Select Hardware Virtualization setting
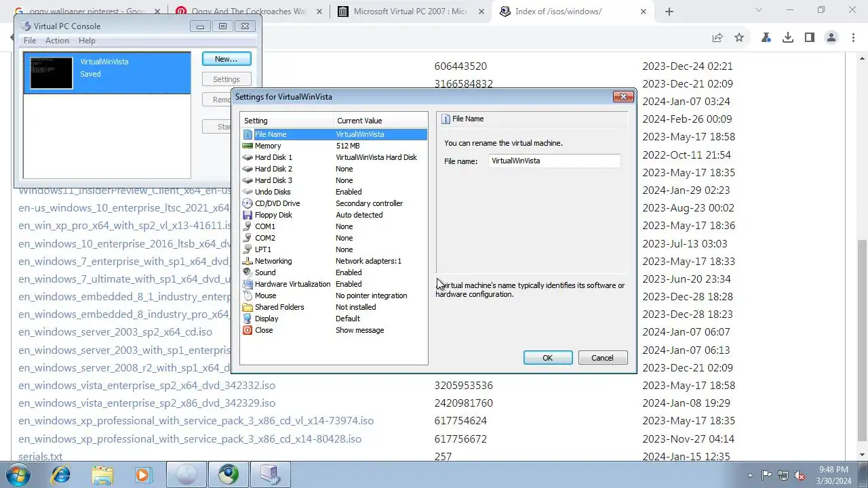 (x=334, y=284)
